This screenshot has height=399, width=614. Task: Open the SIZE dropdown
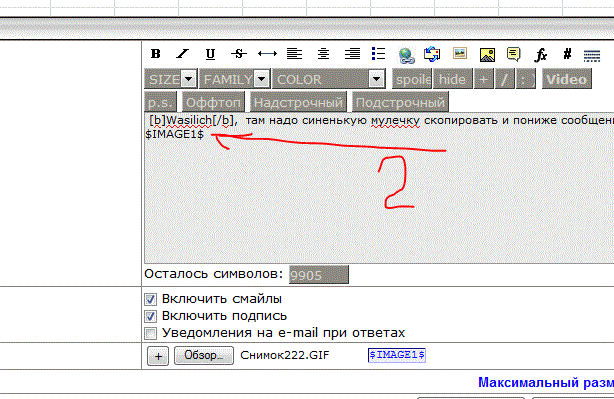(x=170, y=79)
